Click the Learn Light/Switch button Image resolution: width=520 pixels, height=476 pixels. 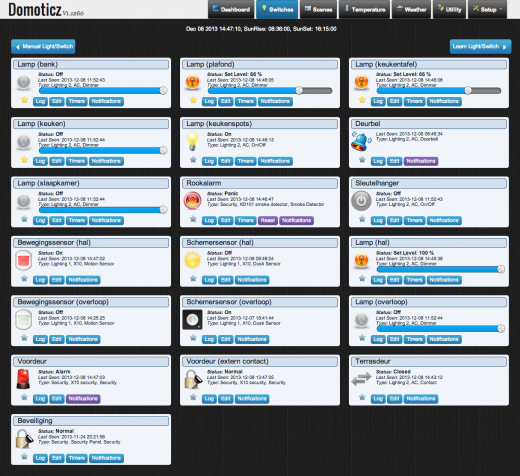(x=480, y=47)
